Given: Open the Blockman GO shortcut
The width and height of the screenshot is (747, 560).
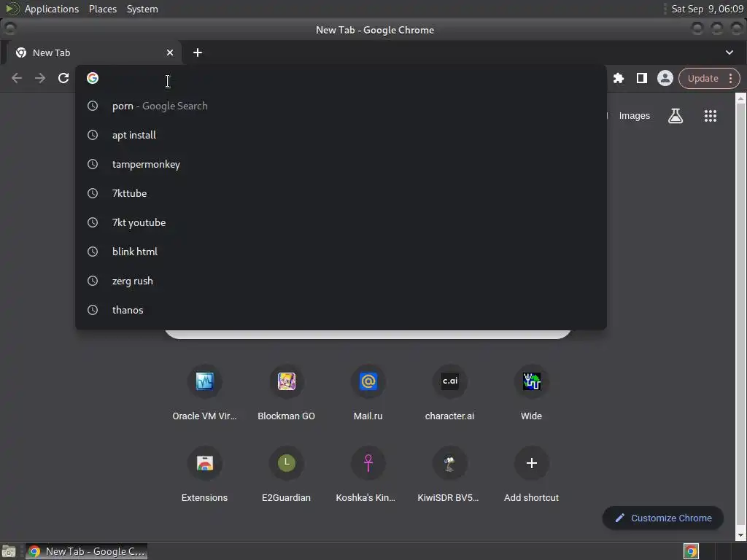Looking at the screenshot, I should (x=286, y=393).
